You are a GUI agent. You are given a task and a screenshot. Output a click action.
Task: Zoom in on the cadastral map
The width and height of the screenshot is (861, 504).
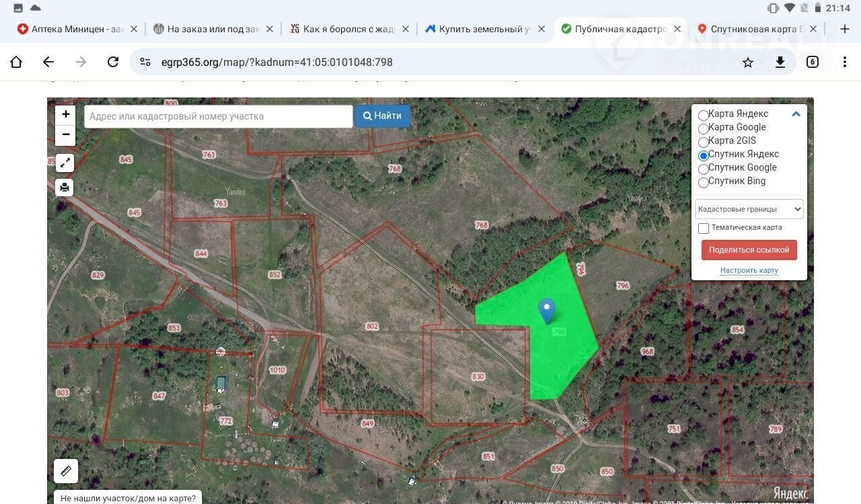coord(65,114)
